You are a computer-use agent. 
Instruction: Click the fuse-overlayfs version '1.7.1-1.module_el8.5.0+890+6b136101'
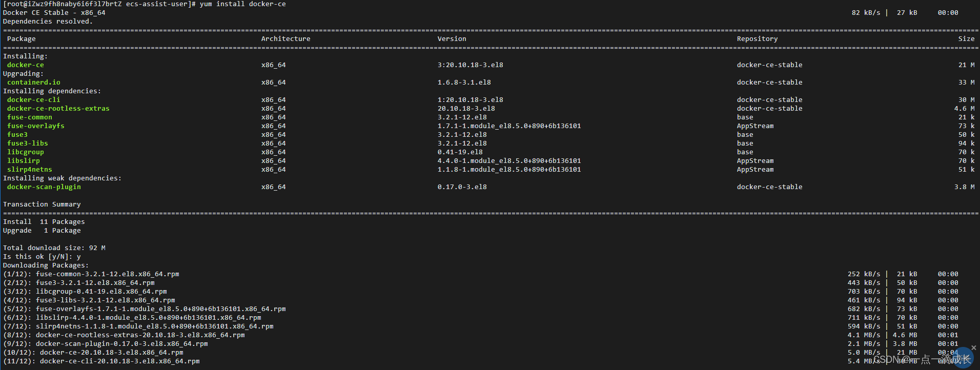(x=509, y=126)
